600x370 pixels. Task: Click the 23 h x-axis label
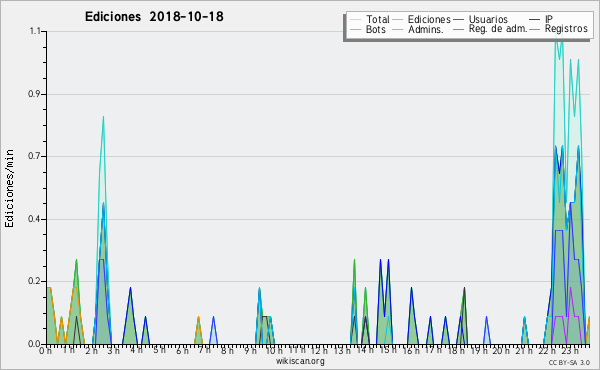(570, 351)
